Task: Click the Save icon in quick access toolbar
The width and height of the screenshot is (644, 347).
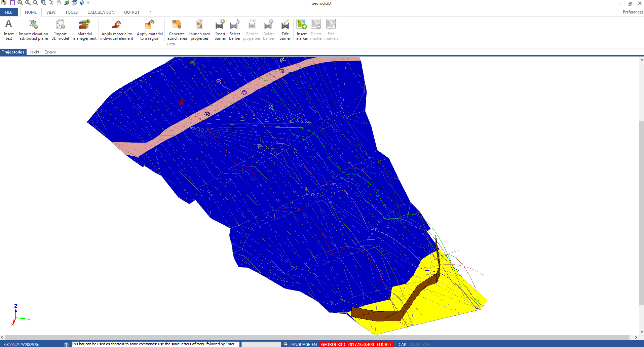Action: coord(12,3)
